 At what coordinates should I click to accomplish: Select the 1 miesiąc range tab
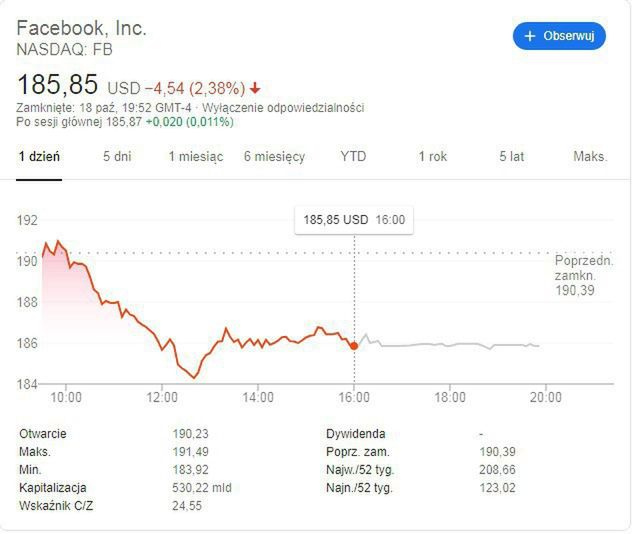click(195, 157)
